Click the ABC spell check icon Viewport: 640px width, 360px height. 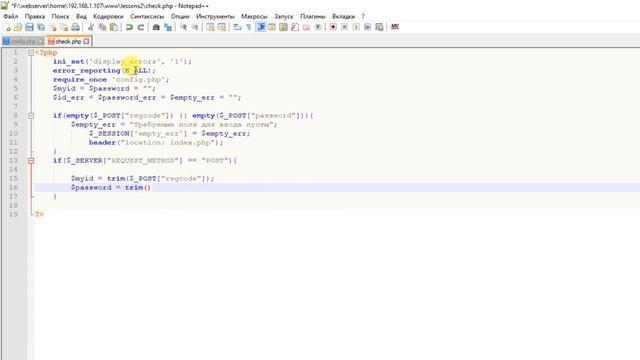pos(395,27)
